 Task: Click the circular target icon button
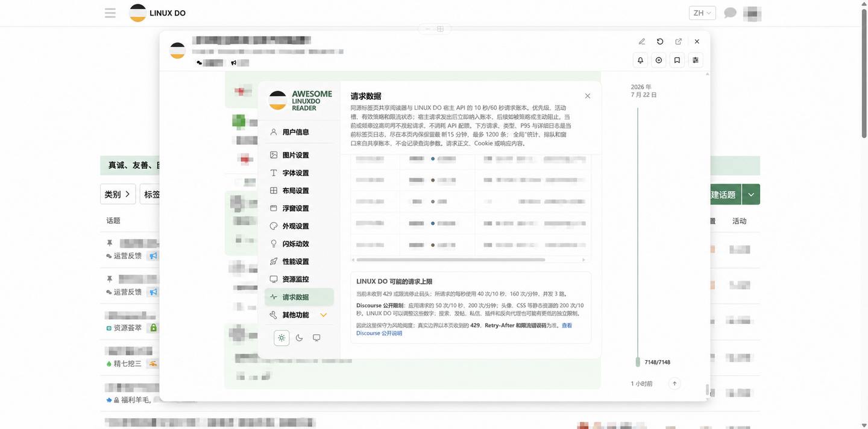click(659, 60)
